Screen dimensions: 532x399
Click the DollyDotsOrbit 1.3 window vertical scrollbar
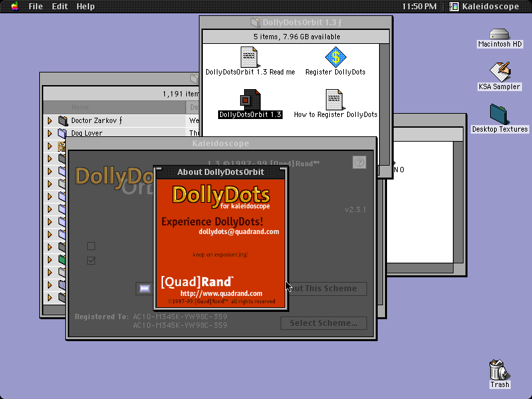384,104
